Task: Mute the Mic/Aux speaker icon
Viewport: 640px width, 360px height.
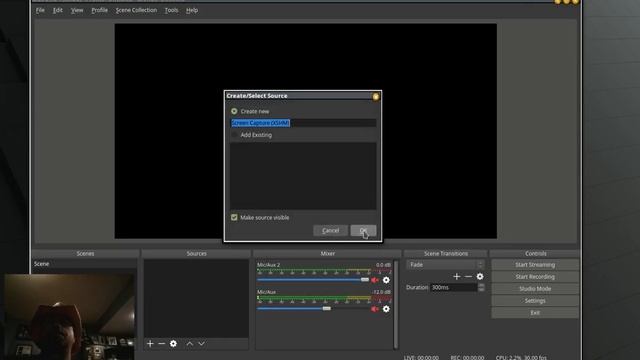Action: pyautogui.click(x=375, y=309)
